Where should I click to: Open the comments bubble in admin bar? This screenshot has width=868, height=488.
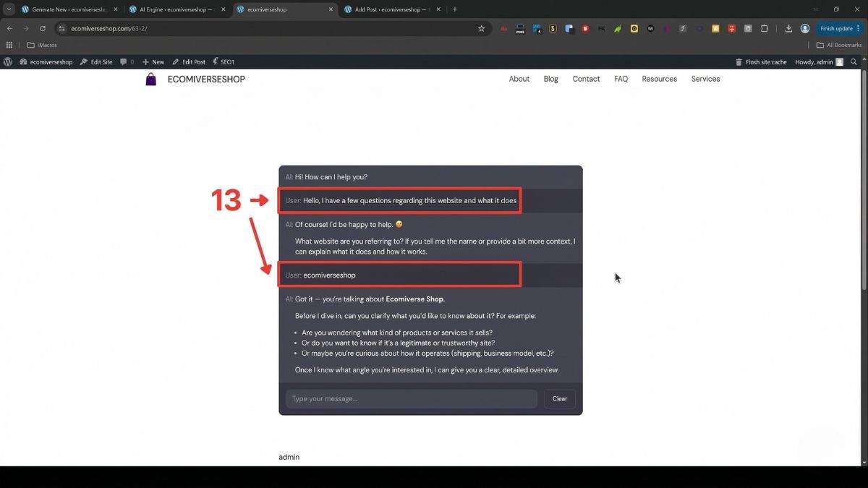127,62
